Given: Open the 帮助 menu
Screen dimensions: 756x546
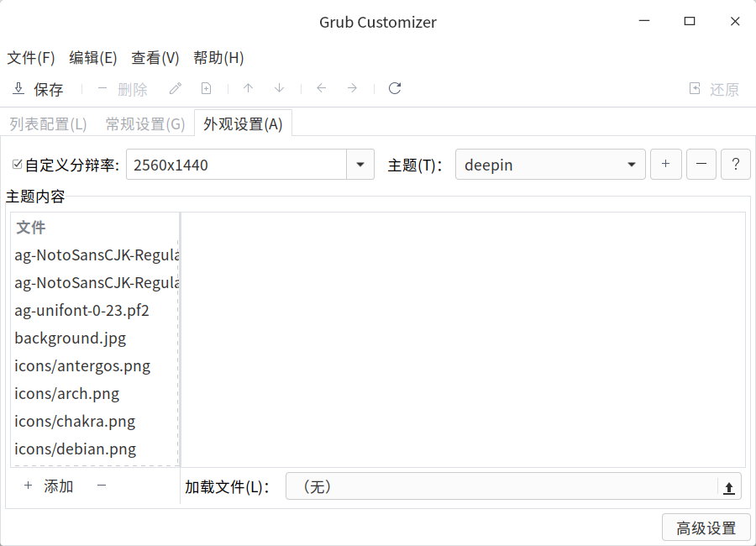Looking at the screenshot, I should point(218,58).
